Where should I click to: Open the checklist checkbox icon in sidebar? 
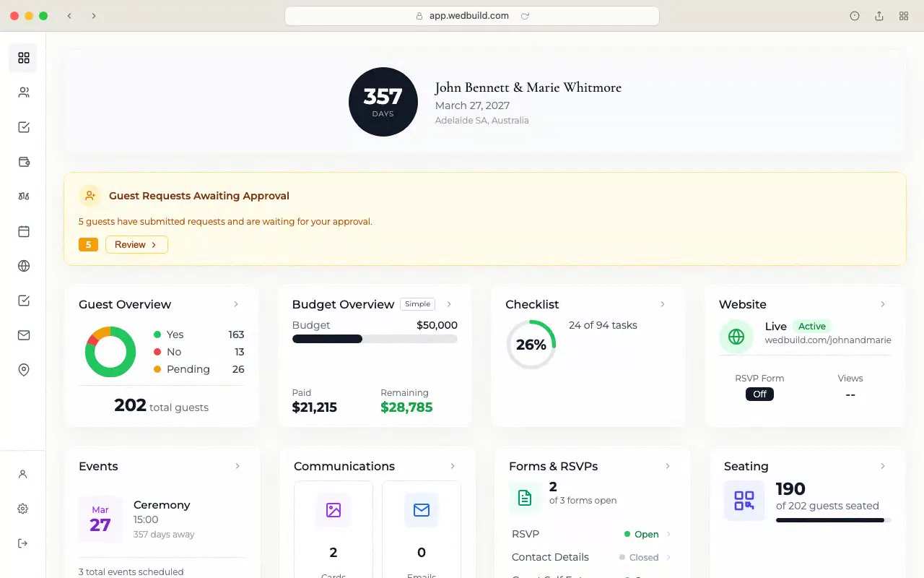tap(24, 127)
